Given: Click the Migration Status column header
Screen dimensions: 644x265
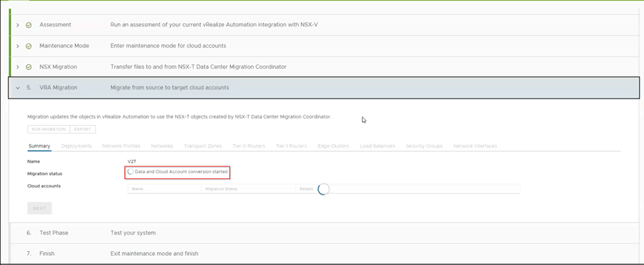Looking at the screenshot, I should 221,189.
